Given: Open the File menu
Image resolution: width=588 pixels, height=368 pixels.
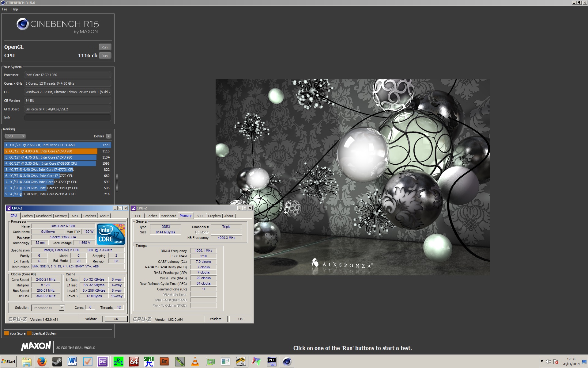Looking at the screenshot, I should (x=5, y=9).
